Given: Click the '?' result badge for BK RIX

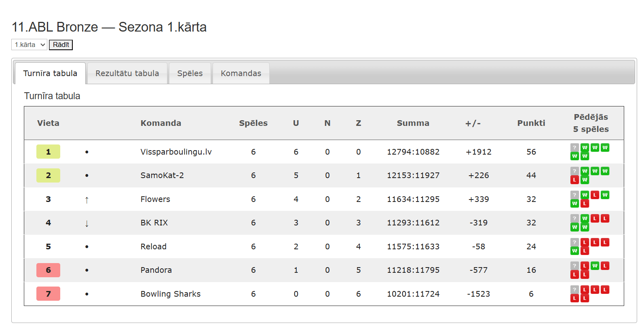Looking at the screenshot, I should click(x=574, y=219).
